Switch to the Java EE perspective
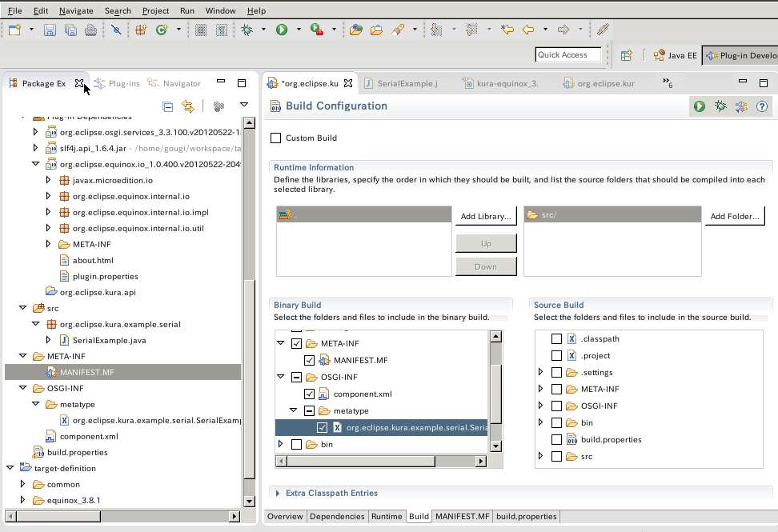Image resolution: width=778 pixels, height=532 pixels. click(676, 55)
